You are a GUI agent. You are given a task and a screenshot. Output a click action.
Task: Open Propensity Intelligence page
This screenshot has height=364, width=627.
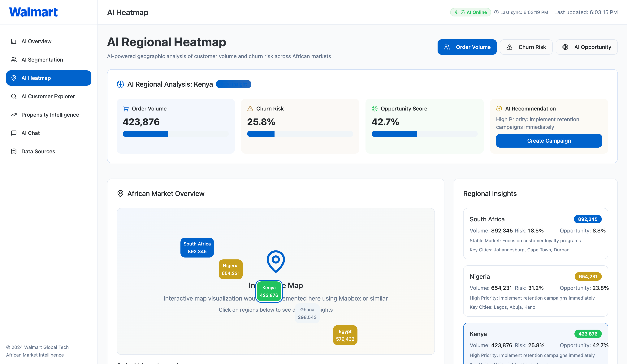[49, 115]
